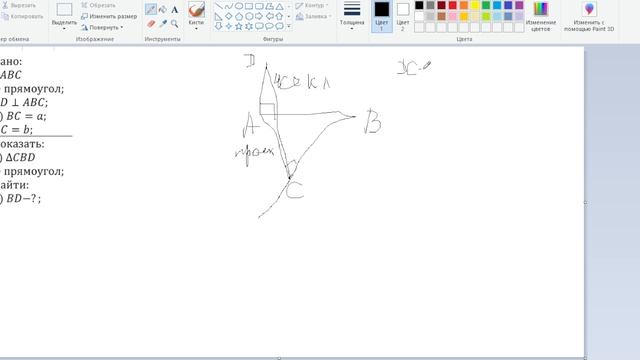640x360 pixels.
Task: Choose the Pentagon shape
Action: (x=239, y=16)
